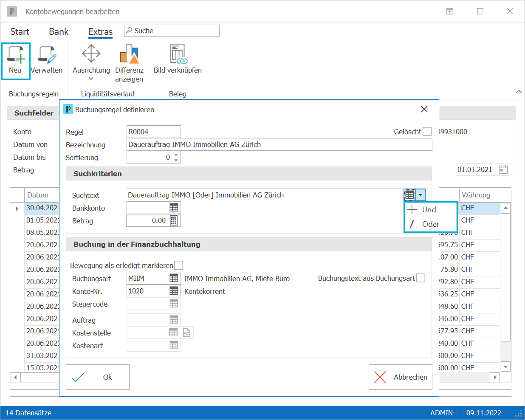Toggle the Gelöscht checkbox

coord(427,132)
